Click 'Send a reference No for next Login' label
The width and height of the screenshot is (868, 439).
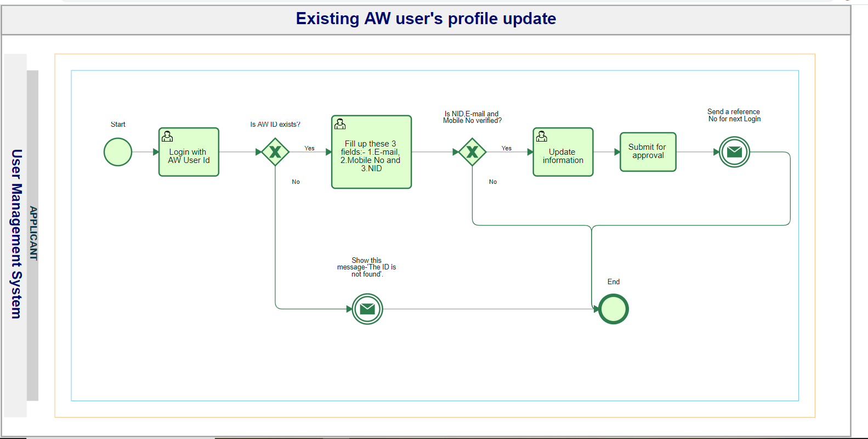pos(734,115)
